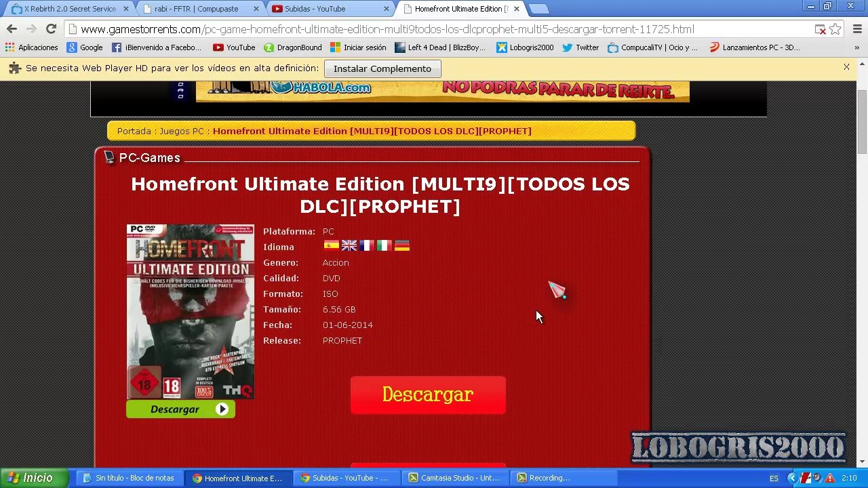The image size is (868, 488).
Task: Click the Italian flag language icon
Action: [x=384, y=245]
